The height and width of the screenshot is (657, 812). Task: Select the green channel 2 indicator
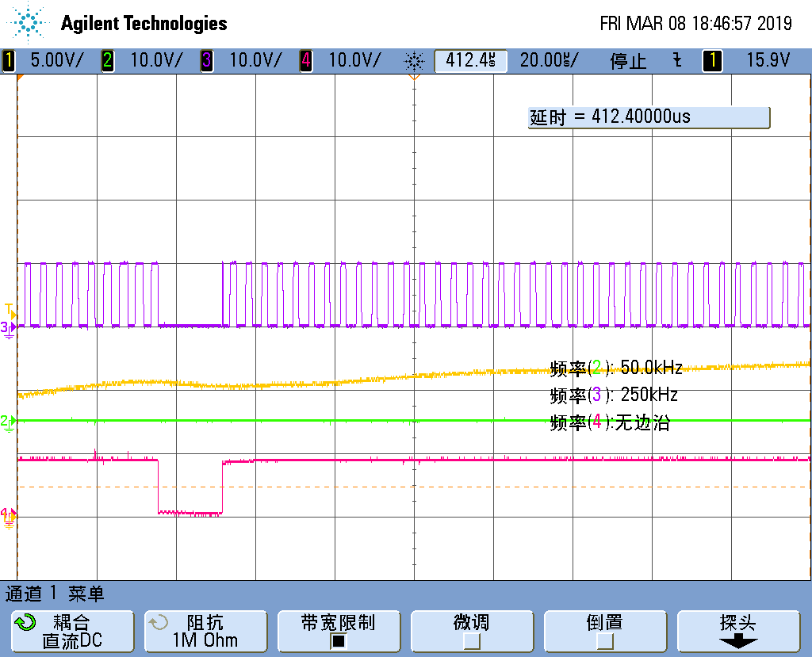click(107, 60)
